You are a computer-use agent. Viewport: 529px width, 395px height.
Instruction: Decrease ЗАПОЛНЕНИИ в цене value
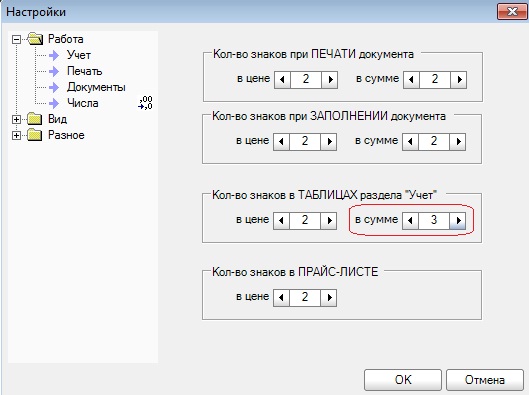point(281,142)
